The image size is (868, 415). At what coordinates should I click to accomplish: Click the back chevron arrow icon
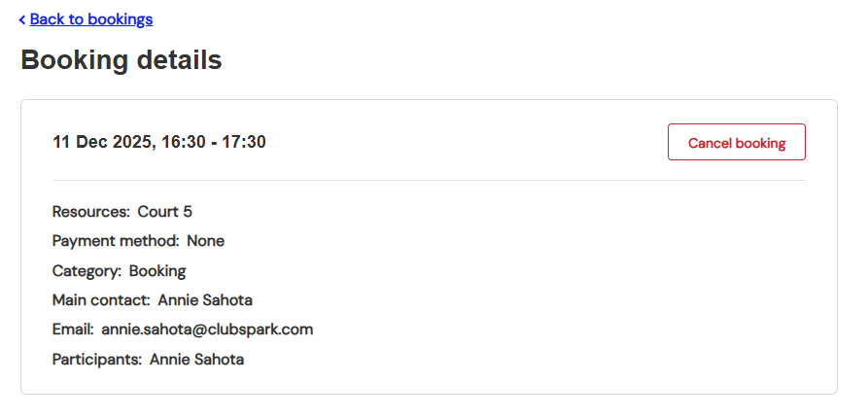click(22, 19)
